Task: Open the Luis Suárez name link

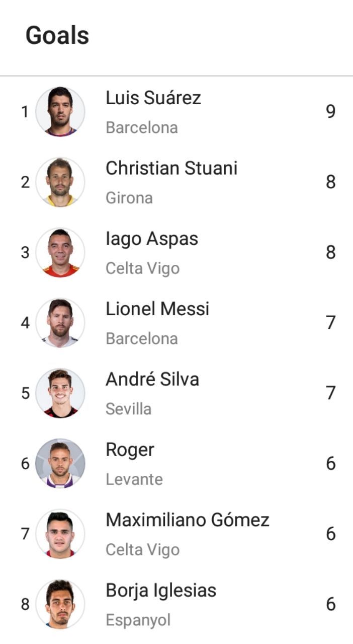Action: coord(153,98)
